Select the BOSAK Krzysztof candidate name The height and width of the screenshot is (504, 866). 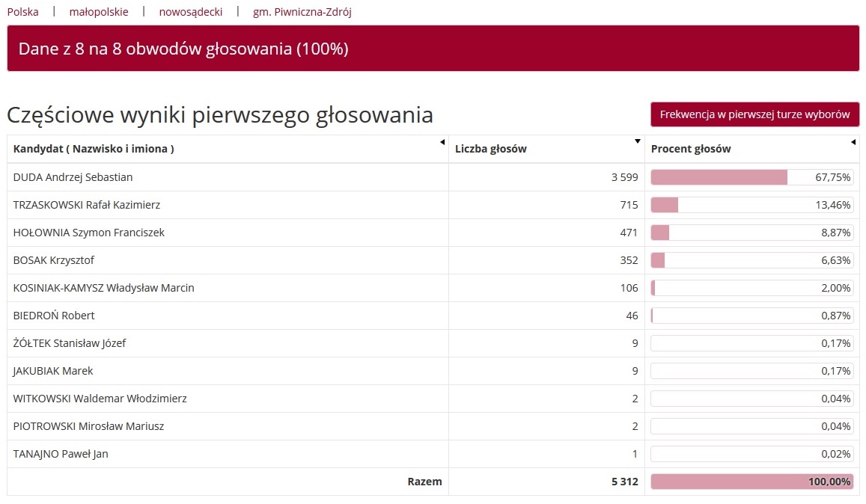coord(54,260)
